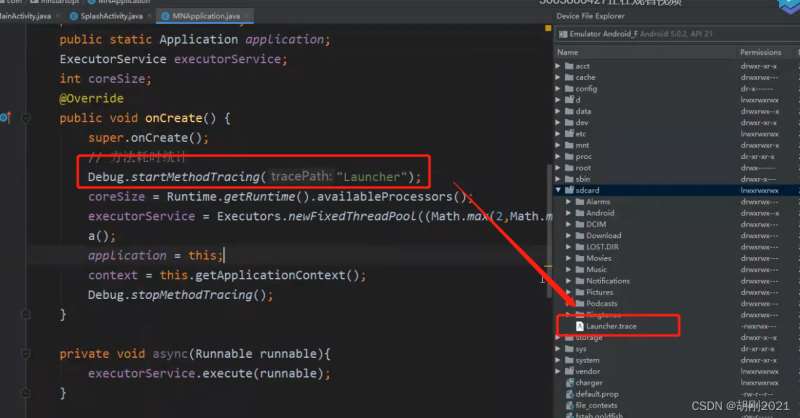Click the sdcard folder icon
The image size is (800, 418).
point(570,188)
